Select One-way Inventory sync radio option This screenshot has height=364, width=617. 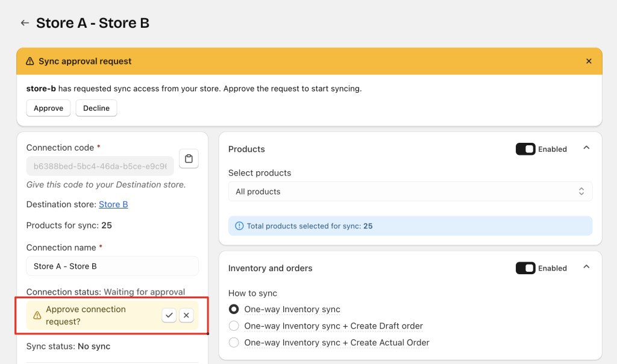click(x=234, y=309)
